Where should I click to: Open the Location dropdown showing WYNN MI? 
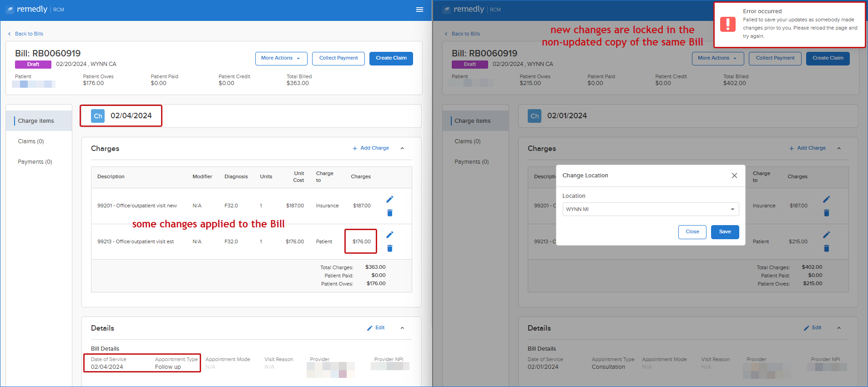click(651, 209)
